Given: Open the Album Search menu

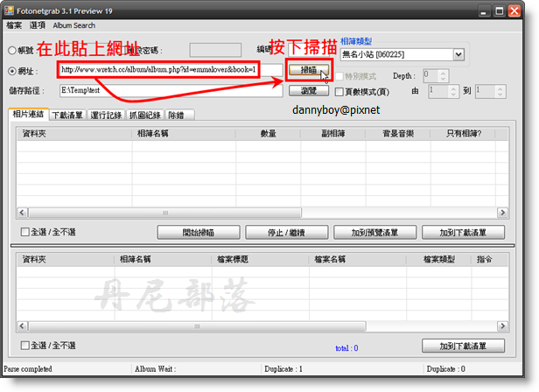Looking at the screenshot, I should [x=73, y=25].
